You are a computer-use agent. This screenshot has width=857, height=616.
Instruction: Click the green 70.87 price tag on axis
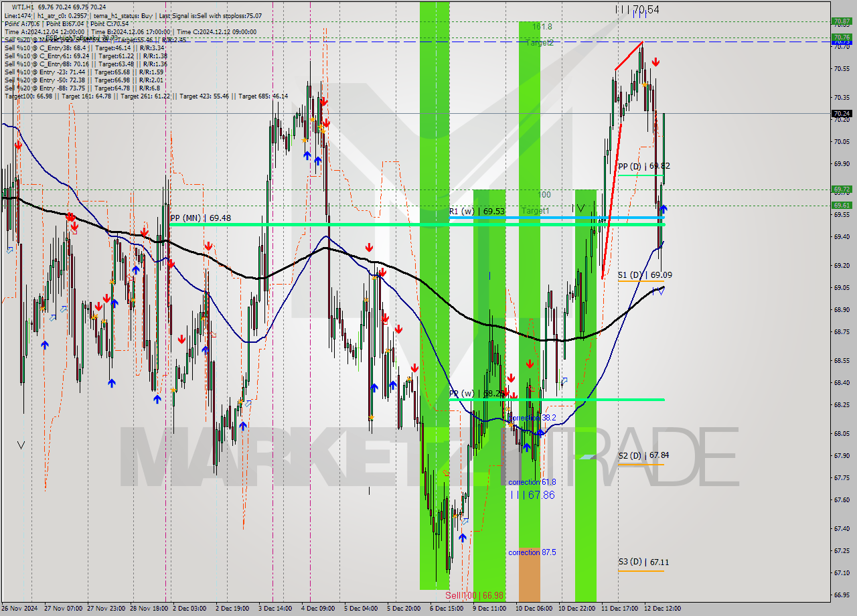[x=842, y=21]
